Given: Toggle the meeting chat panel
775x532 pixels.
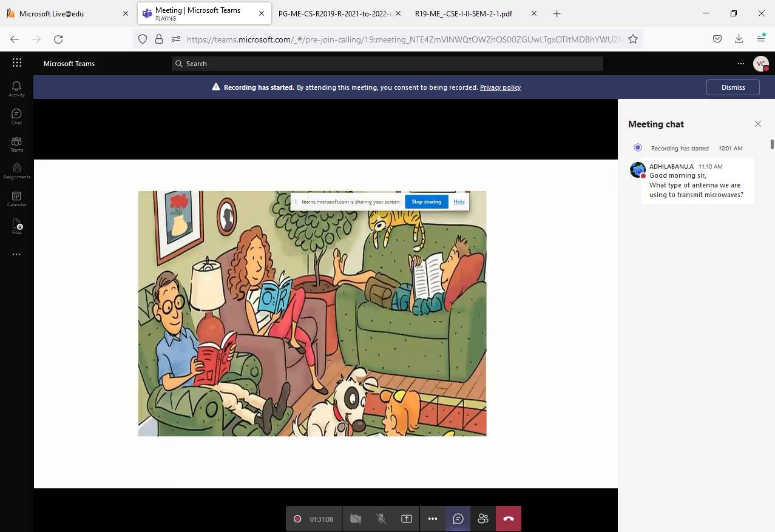Looking at the screenshot, I should coord(458,519).
